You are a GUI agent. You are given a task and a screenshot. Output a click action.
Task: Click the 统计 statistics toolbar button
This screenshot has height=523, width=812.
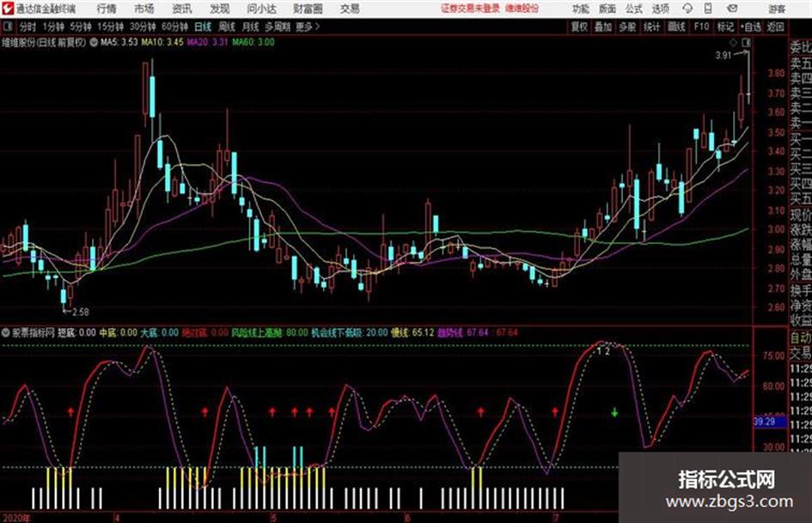pos(652,27)
